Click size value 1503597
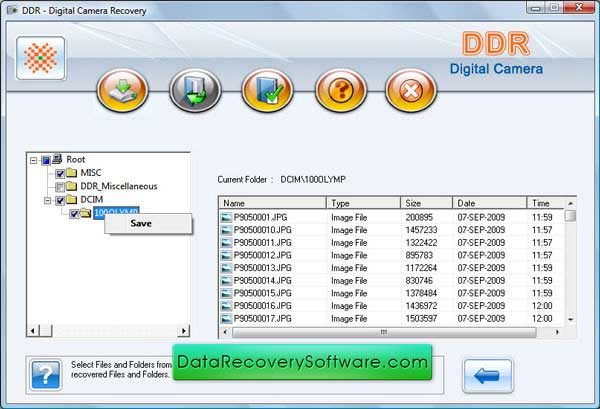Screen dimensions: 600x409 [421, 318]
